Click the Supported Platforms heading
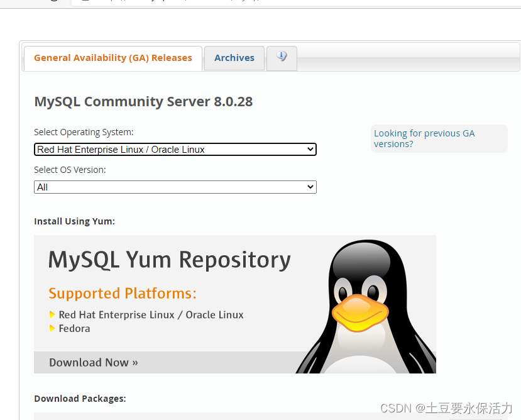Image resolution: width=521 pixels, height=420 pixels. (123, 293)
